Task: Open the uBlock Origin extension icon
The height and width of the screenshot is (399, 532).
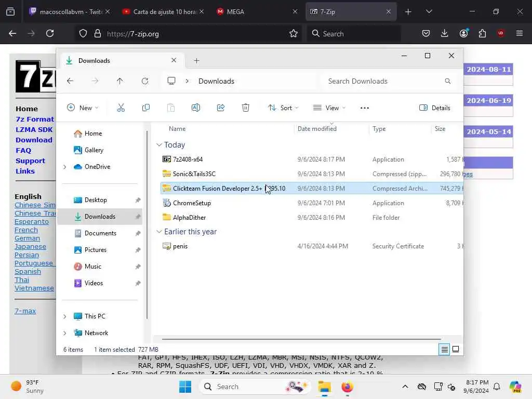Action: (x=501, y=33)
